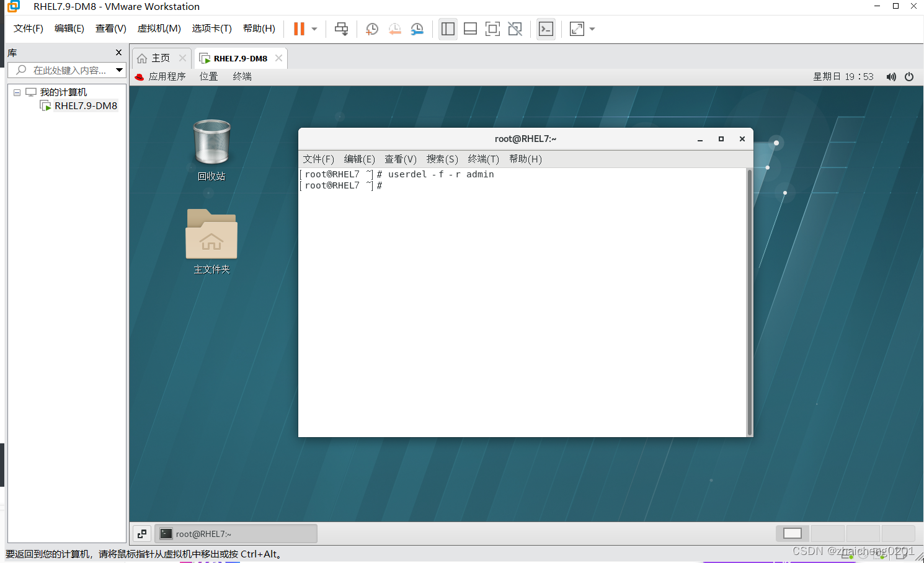
Task: Open VMware 查看(V) menu
Action: (111, 29)
